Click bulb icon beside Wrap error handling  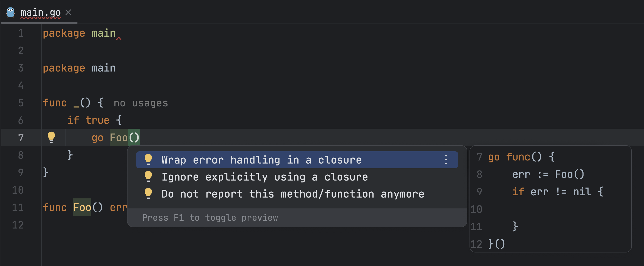[x=148, y=160]
